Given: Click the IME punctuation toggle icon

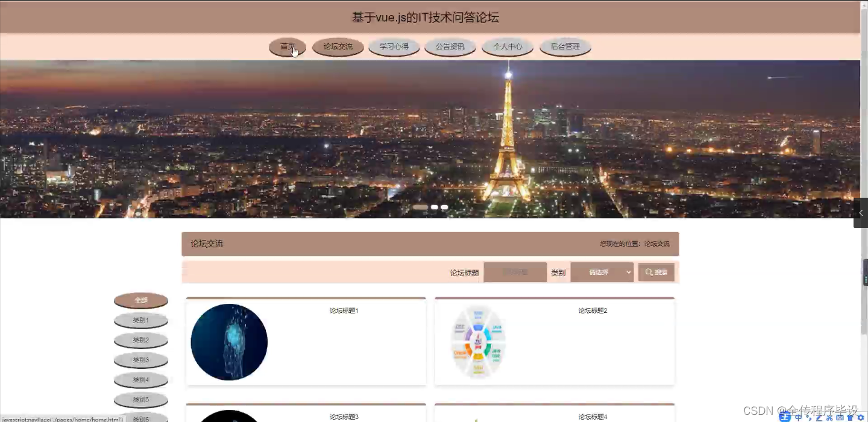Looking at the screenshot, I should (x=809, y=418).
